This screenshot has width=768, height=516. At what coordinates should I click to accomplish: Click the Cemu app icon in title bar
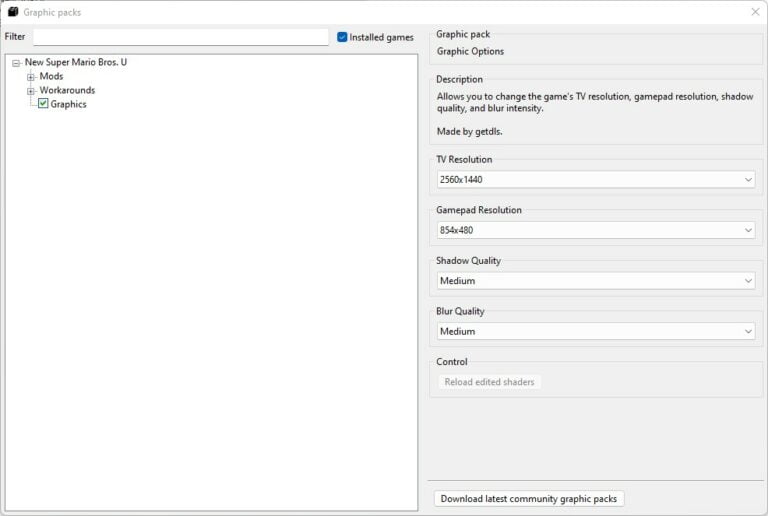point(13,12)
